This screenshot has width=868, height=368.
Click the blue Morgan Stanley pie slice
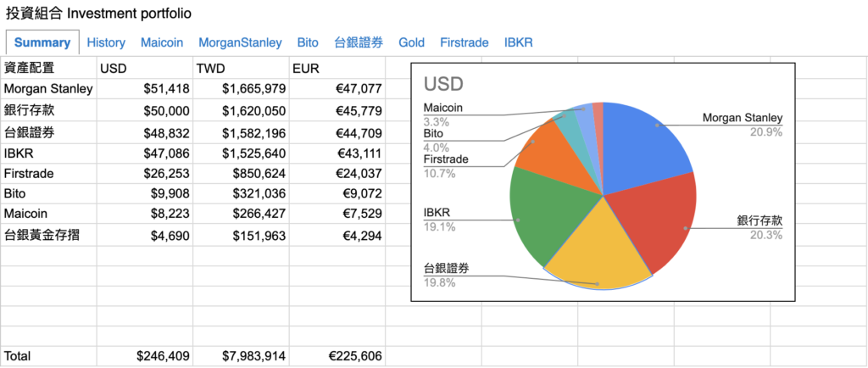(x=644, y=144)
